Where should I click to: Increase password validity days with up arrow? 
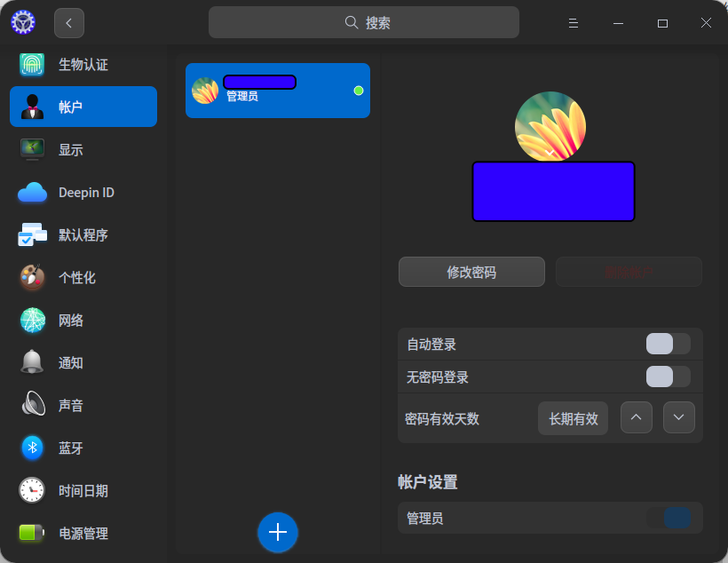[x=636, y=417]
